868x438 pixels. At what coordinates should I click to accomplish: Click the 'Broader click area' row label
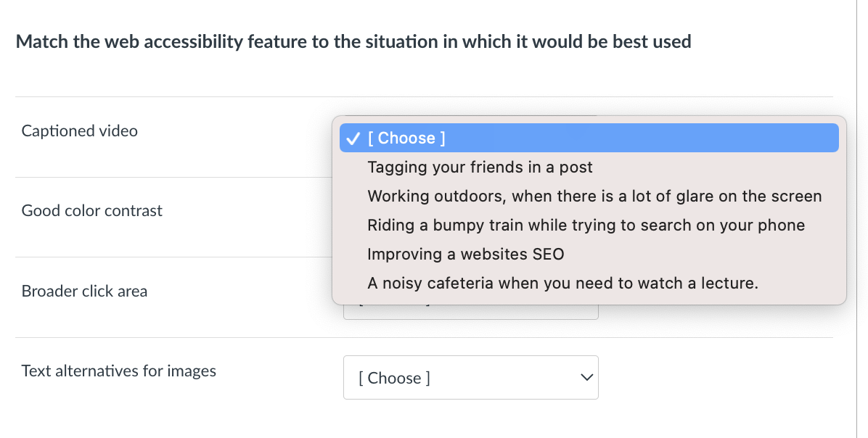click(x=84, y=291)
